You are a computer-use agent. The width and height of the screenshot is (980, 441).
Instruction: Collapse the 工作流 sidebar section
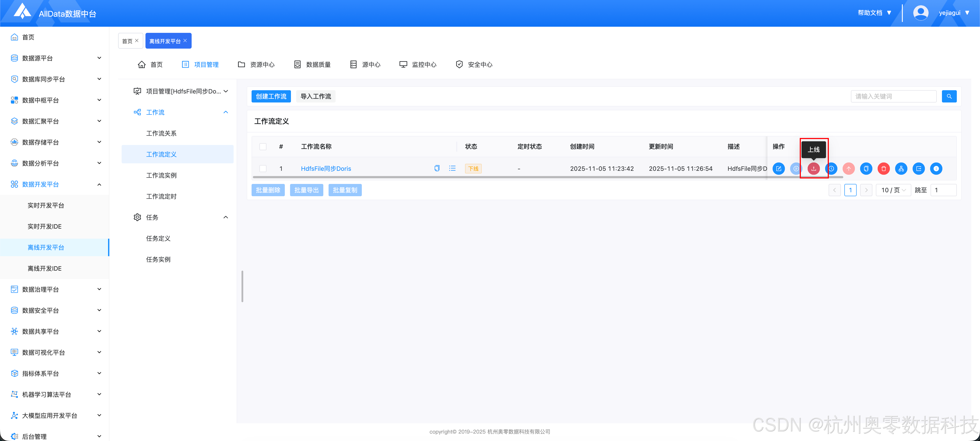click(226, 112)
